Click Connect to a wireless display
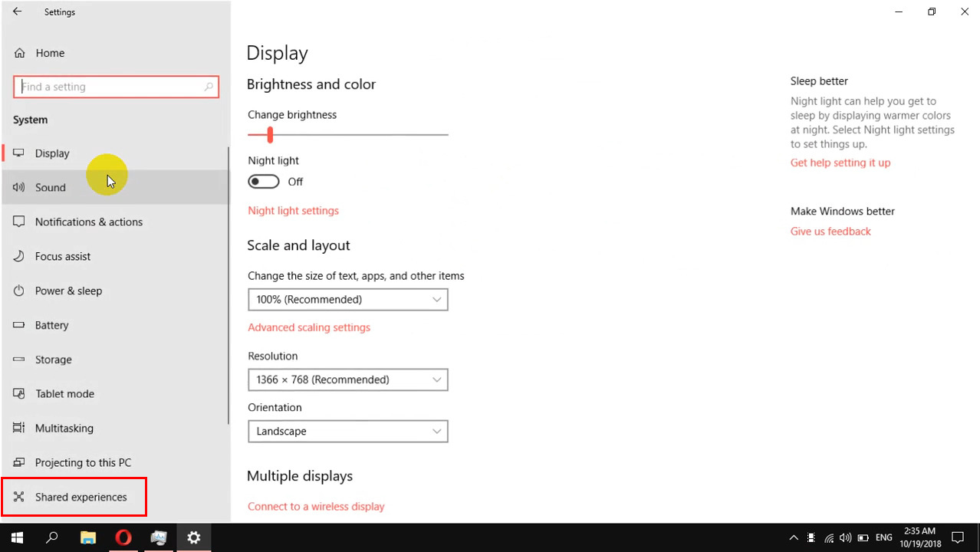980x552 pixels. (316, 506)
